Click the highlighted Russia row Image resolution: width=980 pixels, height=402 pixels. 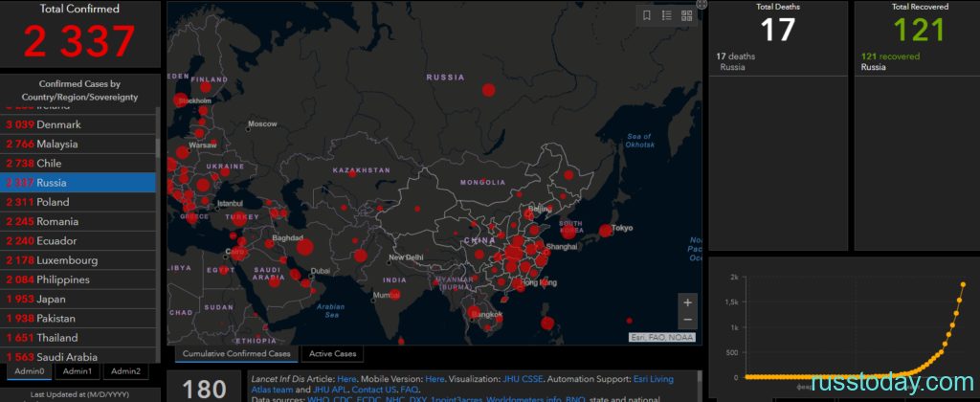click(78, 183)
